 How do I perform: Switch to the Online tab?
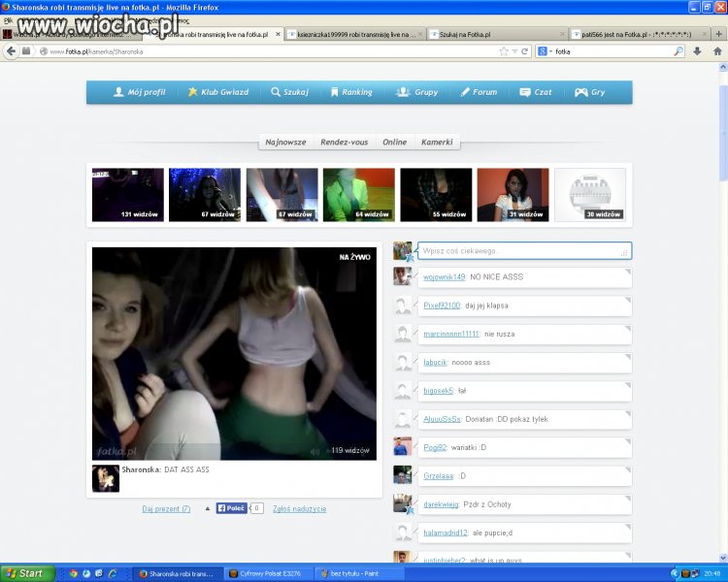pos(394,142)
